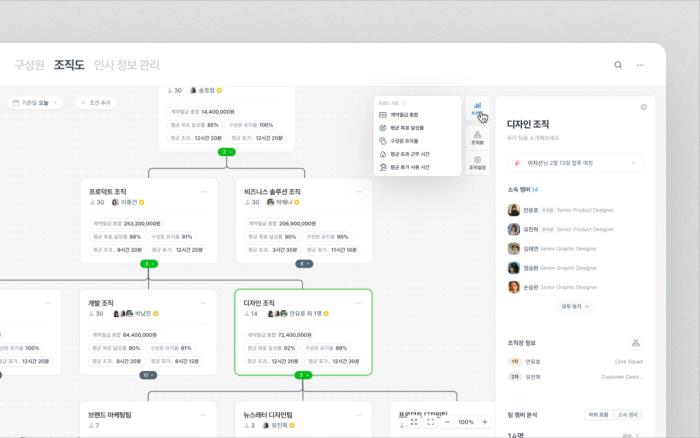Expand the pinned notice dropdown in panel
The width and height of the screenshot is (700, 438).
(633, 163)
